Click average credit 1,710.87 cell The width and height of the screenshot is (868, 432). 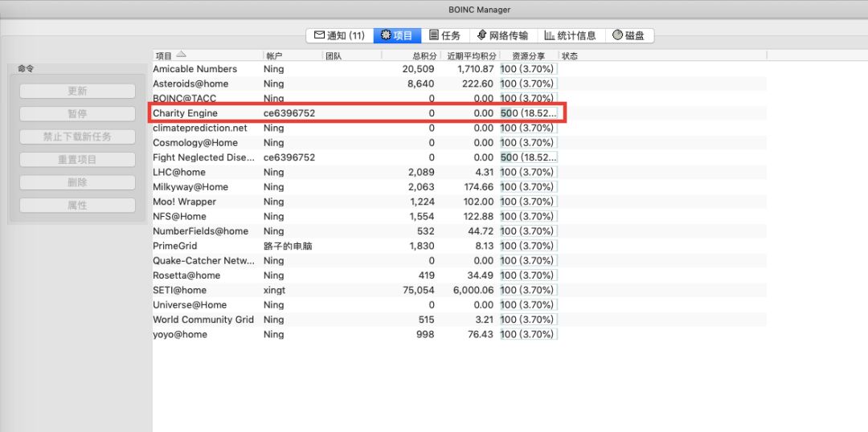pos(476,69)
